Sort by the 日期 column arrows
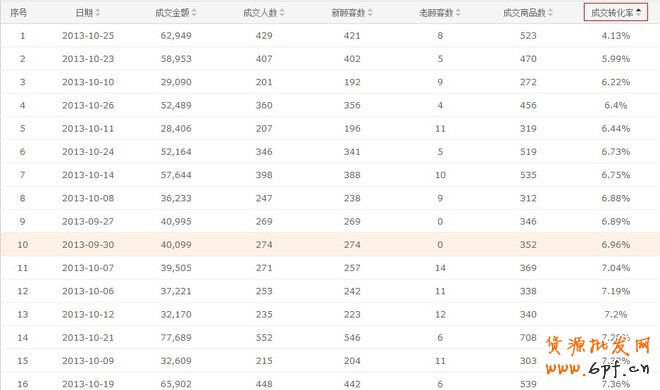 tap(98, 13)
